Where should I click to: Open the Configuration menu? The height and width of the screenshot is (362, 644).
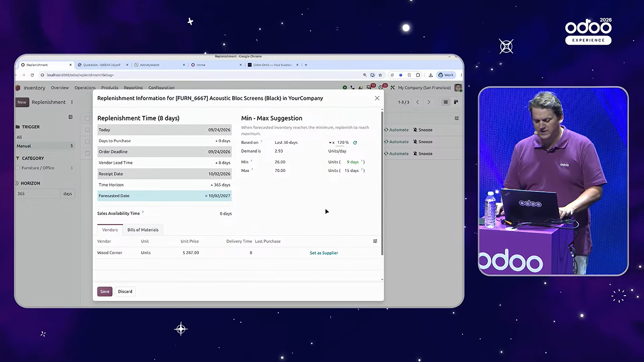(161, 88)
